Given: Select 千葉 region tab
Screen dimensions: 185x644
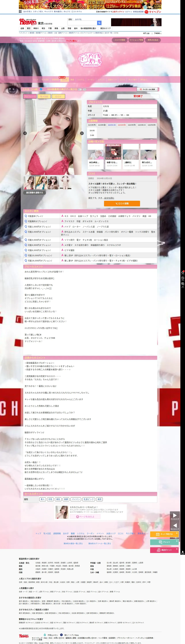Looking at the screenshot, I should 50,29.
